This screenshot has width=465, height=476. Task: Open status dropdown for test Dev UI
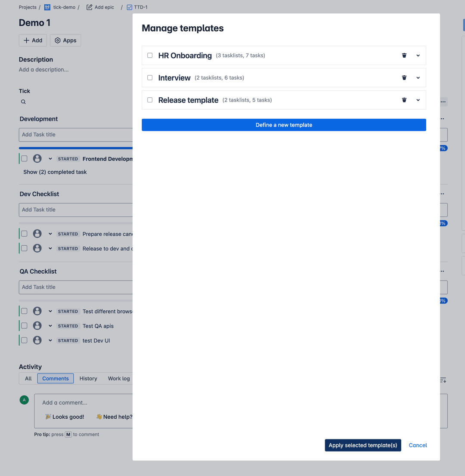pos(50,340)
